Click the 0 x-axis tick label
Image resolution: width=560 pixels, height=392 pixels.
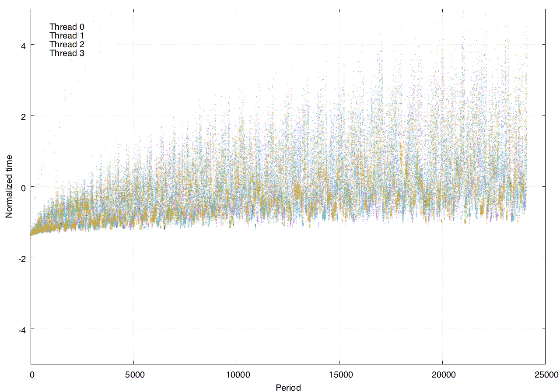point(31,375)
